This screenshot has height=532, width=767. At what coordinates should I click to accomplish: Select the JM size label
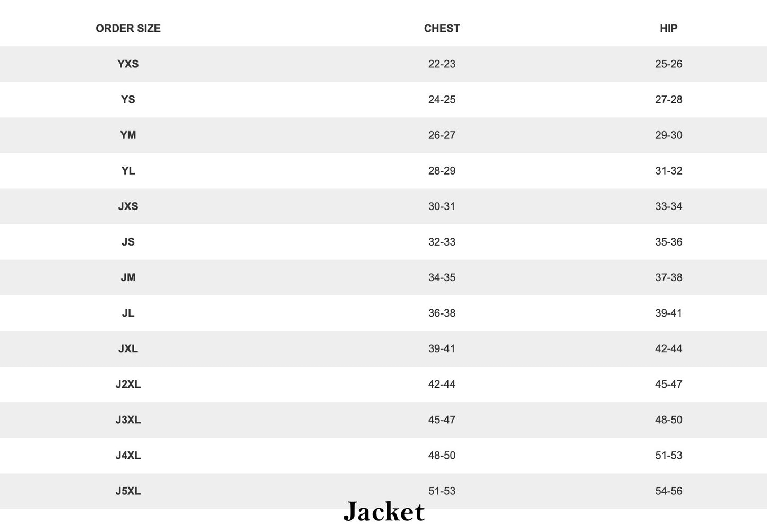tap(128, 277)
